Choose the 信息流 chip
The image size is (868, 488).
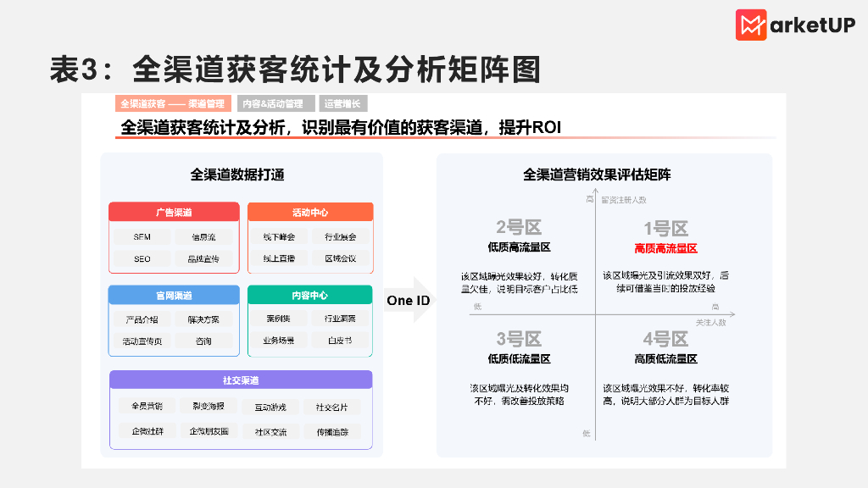click(203, 237)
